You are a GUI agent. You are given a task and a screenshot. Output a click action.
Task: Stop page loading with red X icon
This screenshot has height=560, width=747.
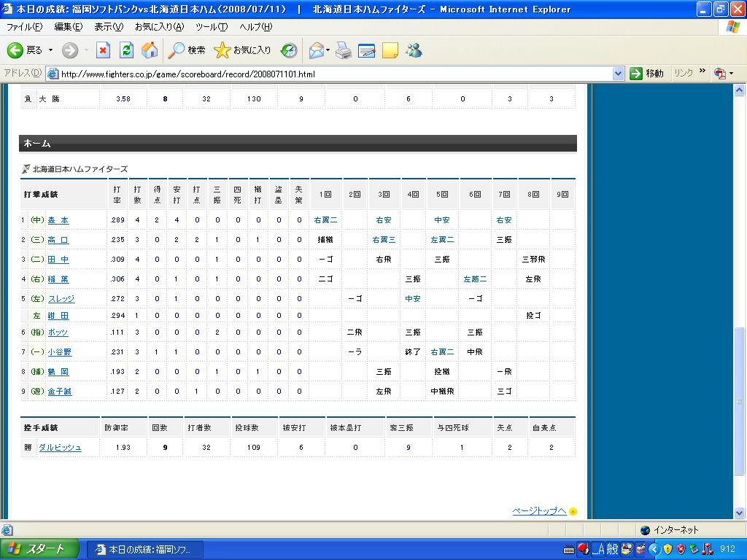[x=103, y=50]
